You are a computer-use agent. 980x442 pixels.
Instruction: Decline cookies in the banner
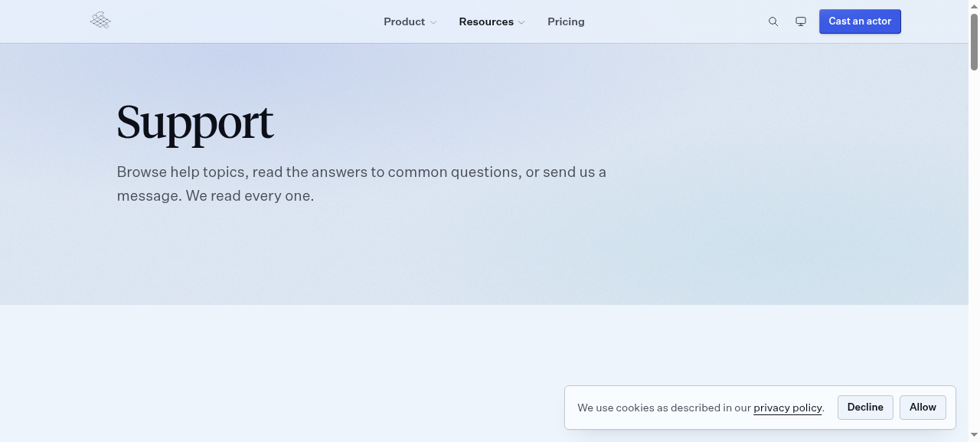(x=865, y=408)
